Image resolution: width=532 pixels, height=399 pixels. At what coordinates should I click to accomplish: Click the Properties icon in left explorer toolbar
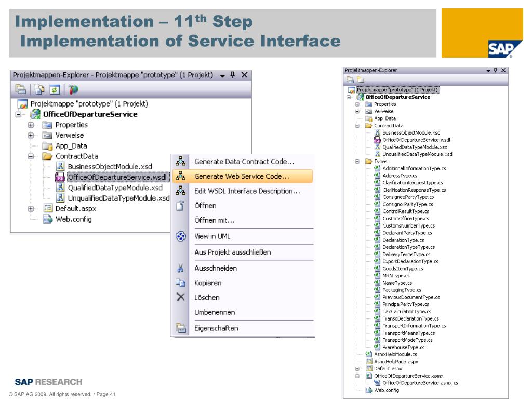[20, 89]
